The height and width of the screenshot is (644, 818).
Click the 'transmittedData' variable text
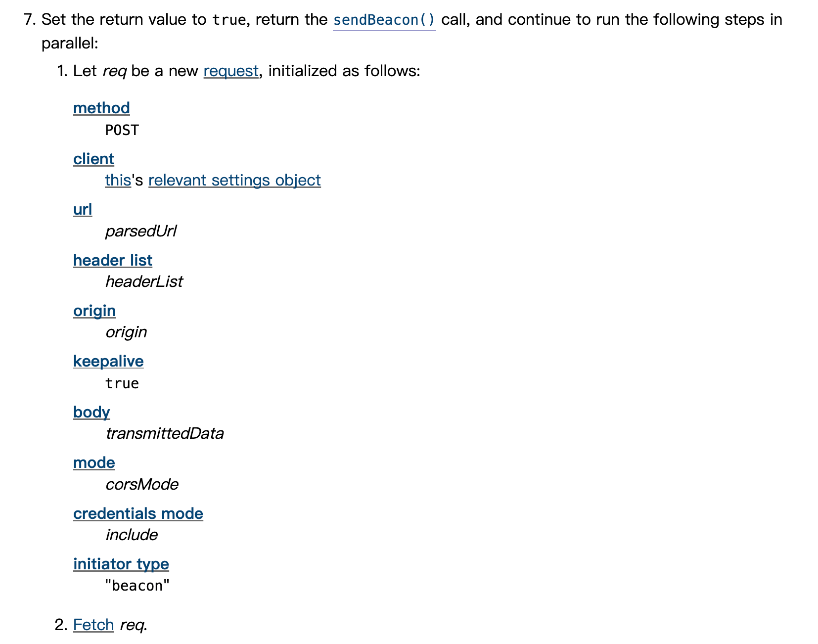pyautogui.click(x=165, y=433)
